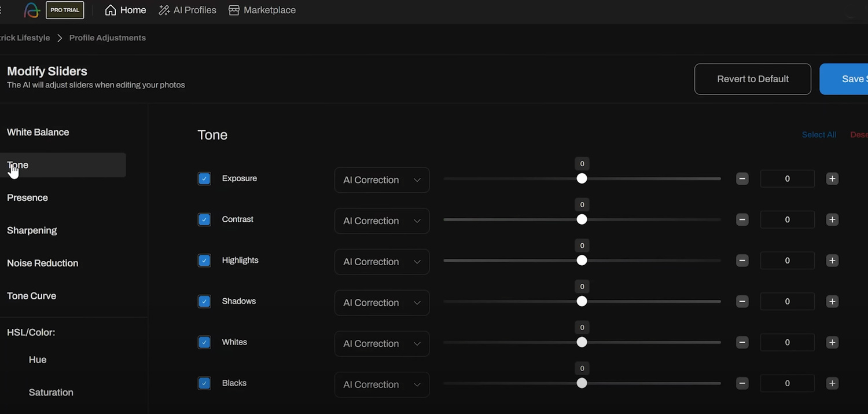This screenshot has width=868, height=414.
Task: Open the Contrast AI Correction dropdown
Action: tap(382, 221)
